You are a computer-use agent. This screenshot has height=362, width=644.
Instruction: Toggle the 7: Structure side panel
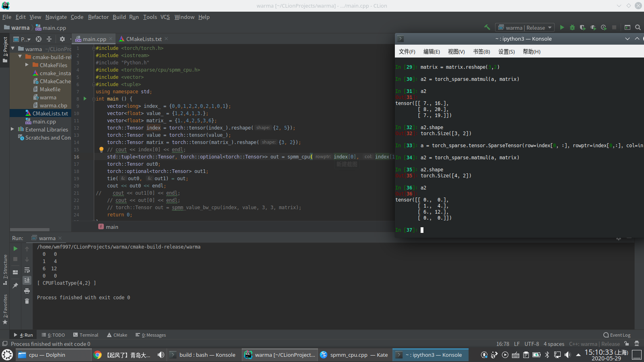tap(5, 269)
